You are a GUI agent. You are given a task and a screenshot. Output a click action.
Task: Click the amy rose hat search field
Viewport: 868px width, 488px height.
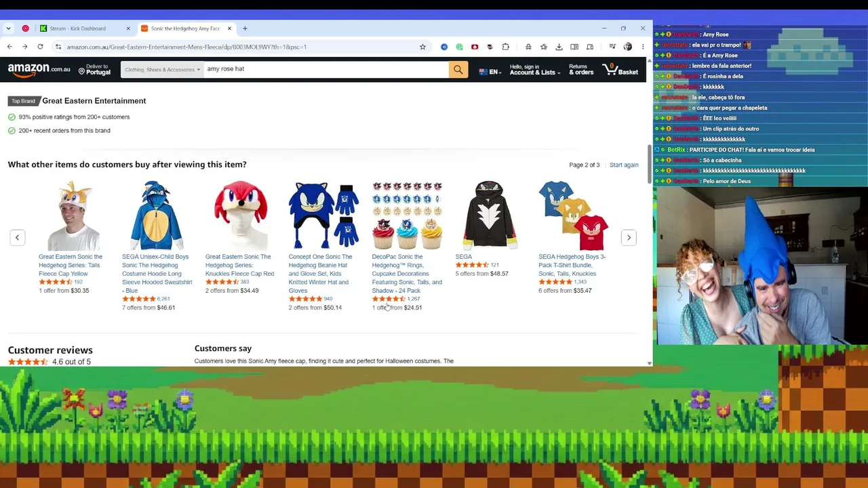(325, 69)
